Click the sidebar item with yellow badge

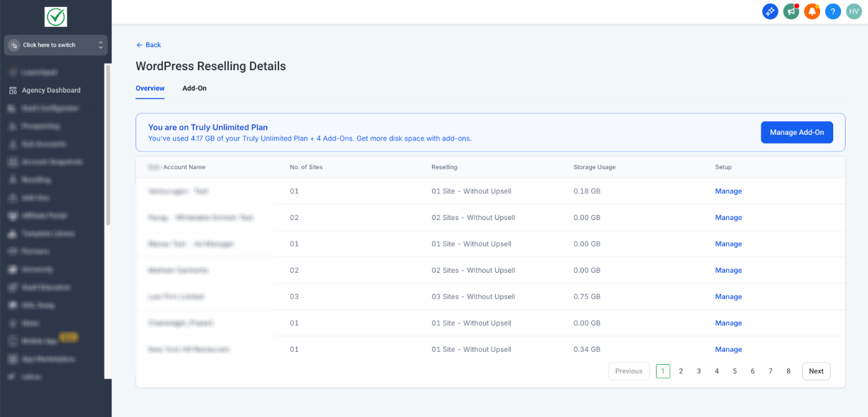click(42, 341)
